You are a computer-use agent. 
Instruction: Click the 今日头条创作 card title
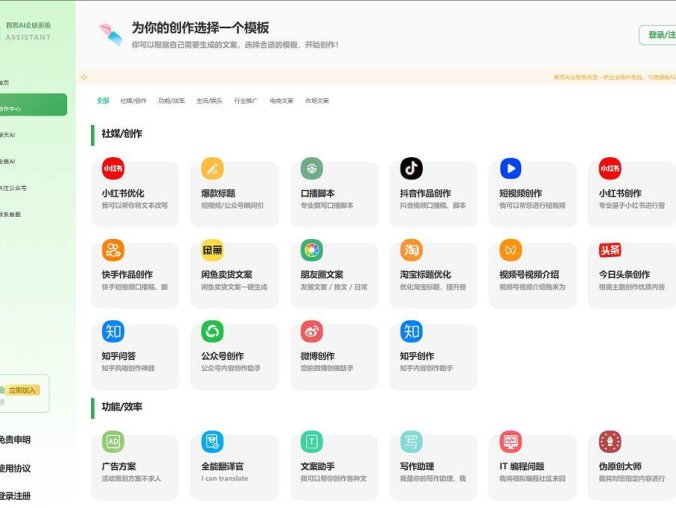pyautogui.click(x=624, y=275)
